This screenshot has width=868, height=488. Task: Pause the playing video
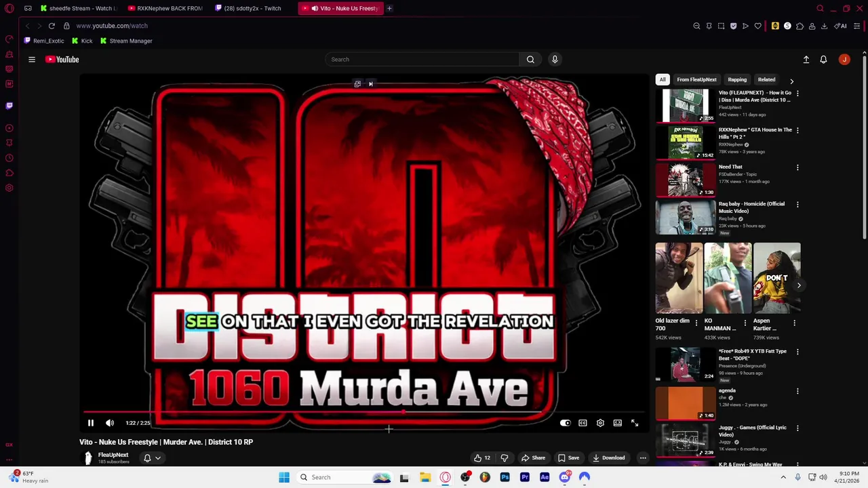point(90,423)
